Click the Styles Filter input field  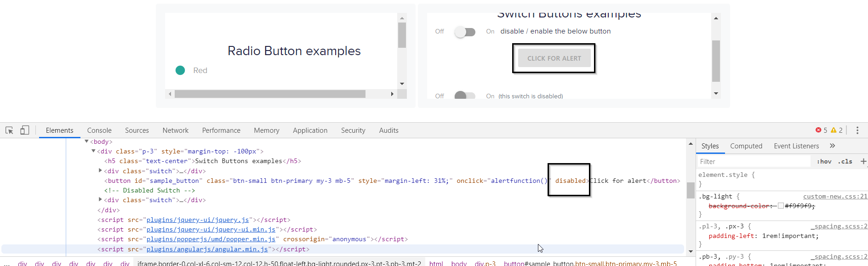tap(754, 161)
